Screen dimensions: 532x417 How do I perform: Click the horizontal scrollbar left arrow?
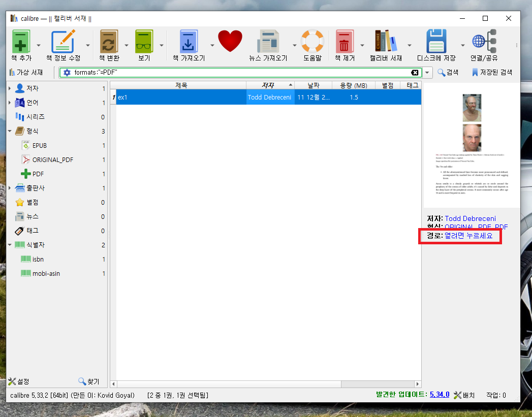point(114,384)
